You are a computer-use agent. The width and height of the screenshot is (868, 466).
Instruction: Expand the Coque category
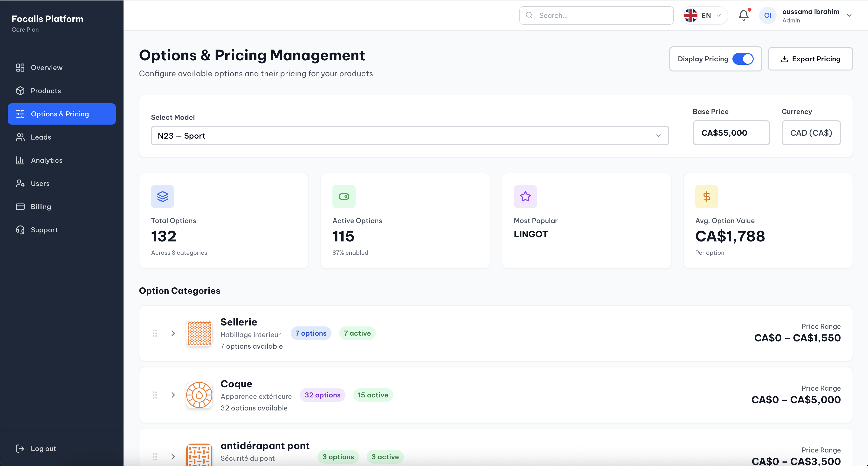[x=173, y=395]
